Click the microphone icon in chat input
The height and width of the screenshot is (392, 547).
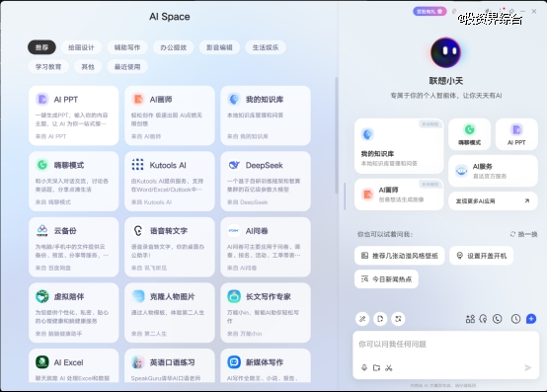364,367
